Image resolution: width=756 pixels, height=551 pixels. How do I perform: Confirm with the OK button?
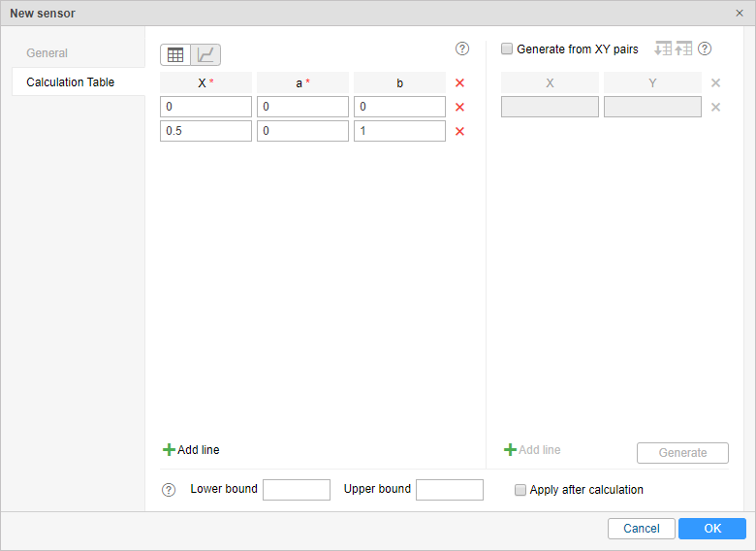(x=712, y=529)
